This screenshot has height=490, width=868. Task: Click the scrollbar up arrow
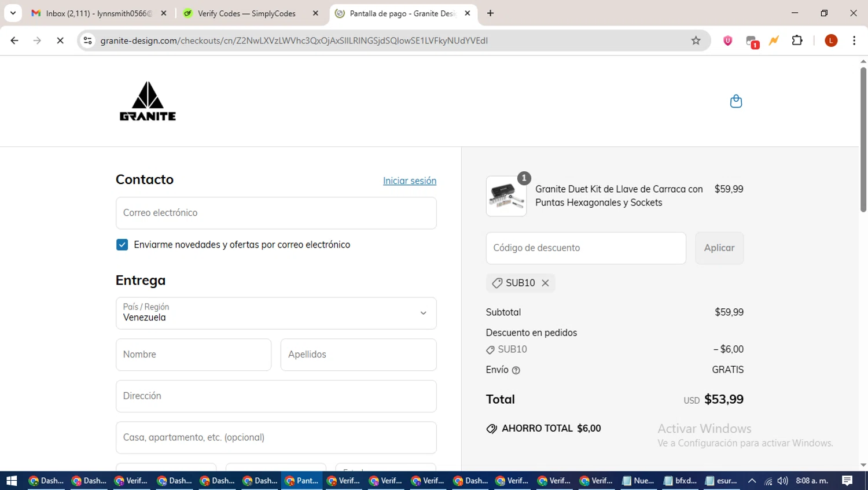(863, 61)
